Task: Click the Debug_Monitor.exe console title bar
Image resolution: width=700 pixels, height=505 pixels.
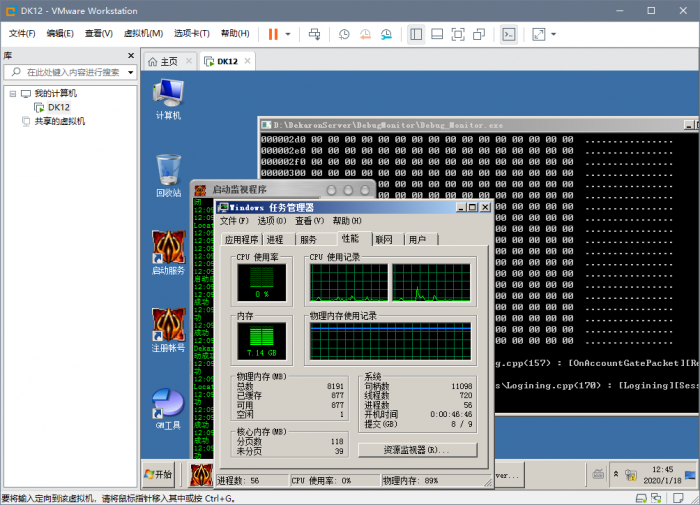Action: (x=473, y=125)
